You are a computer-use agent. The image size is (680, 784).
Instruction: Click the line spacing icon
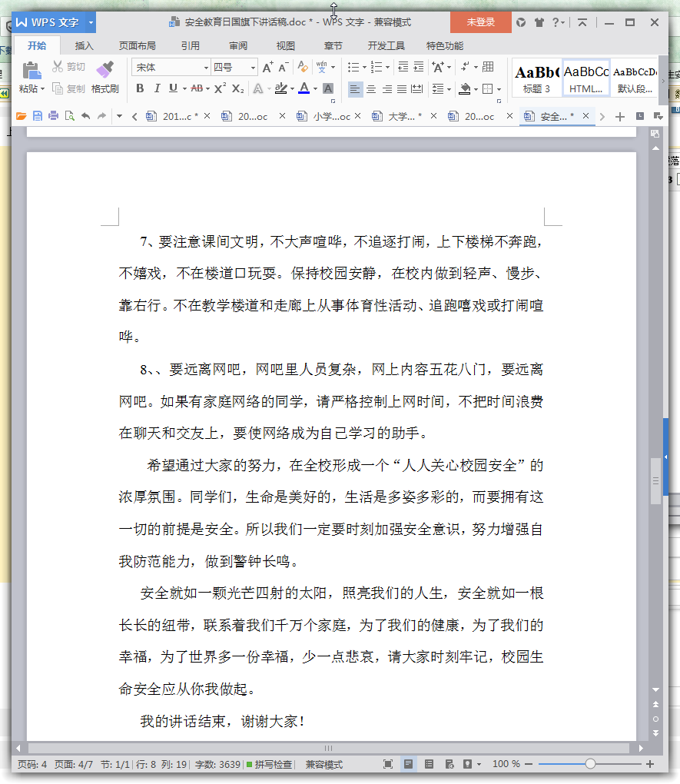click(438, 89)
